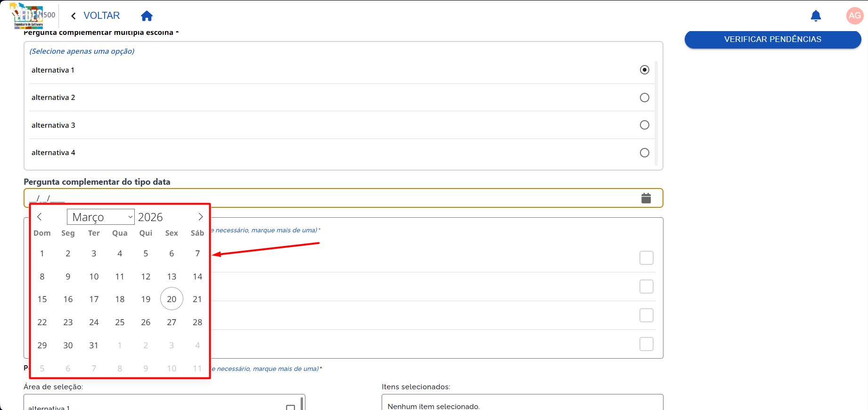Screen dimensions: 868x410
Task: Select day 21 in calendar
Action: pos(197,299)
